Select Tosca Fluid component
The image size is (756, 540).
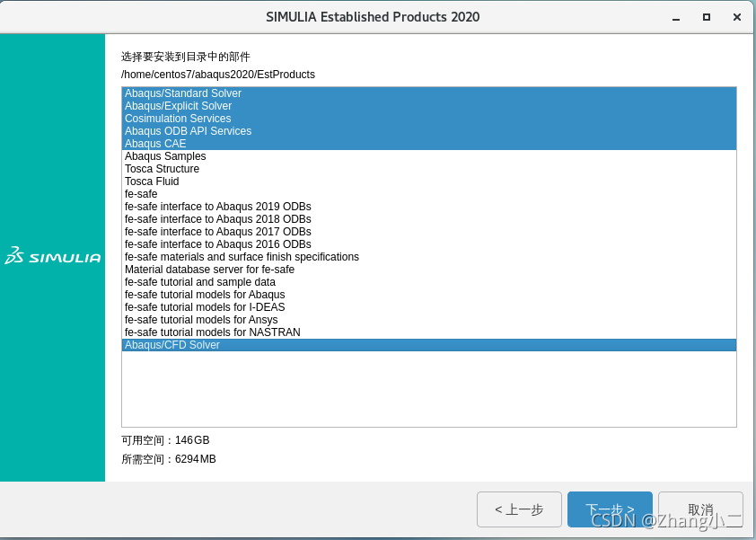151,181
